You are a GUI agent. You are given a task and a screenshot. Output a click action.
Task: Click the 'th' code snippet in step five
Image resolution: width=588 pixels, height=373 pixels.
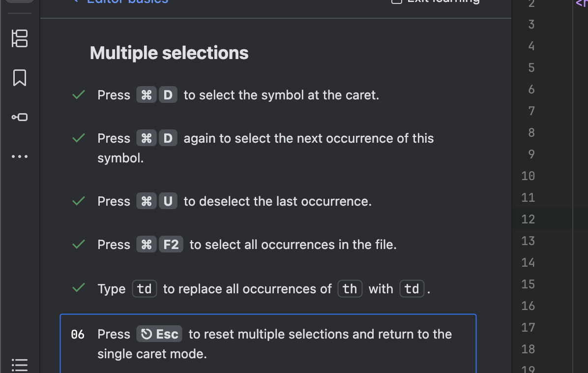350,289
